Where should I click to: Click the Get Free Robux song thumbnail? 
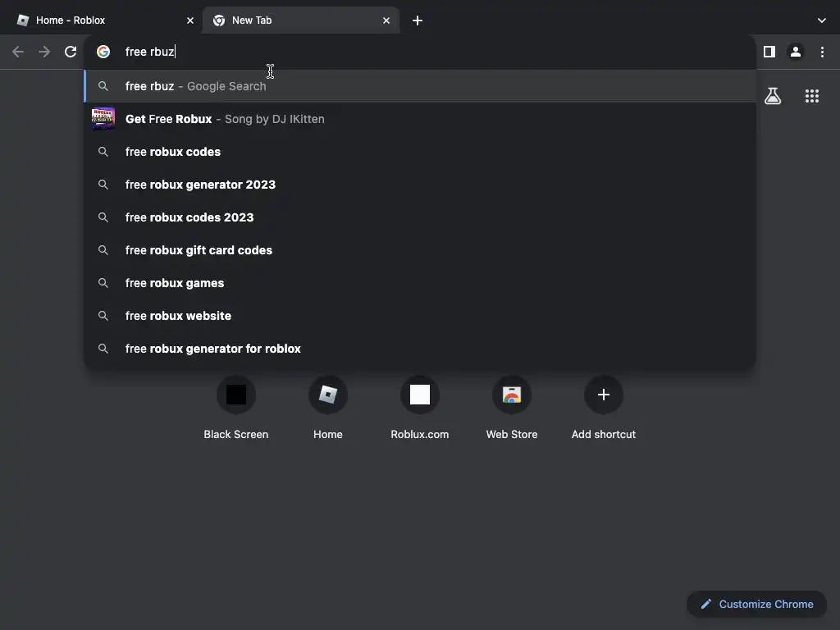pyautogui.click(x=103, y=119)
